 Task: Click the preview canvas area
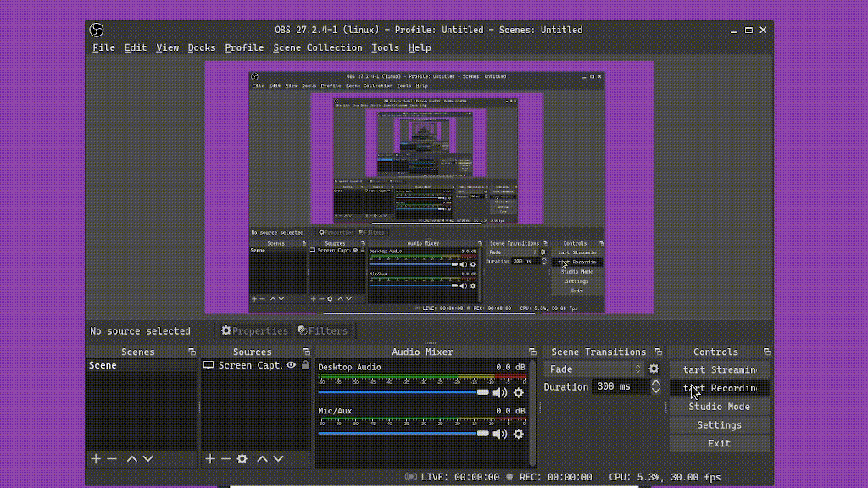(430, 187)
